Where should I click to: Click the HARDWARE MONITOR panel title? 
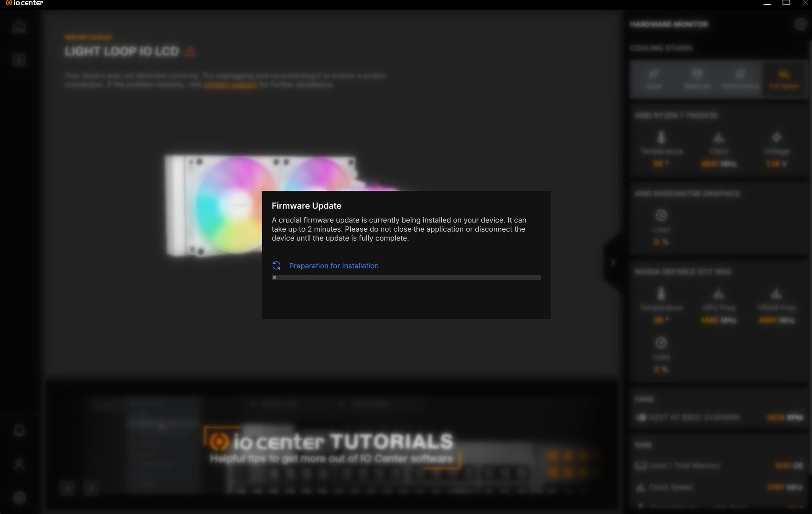click(x=669, y=24)
